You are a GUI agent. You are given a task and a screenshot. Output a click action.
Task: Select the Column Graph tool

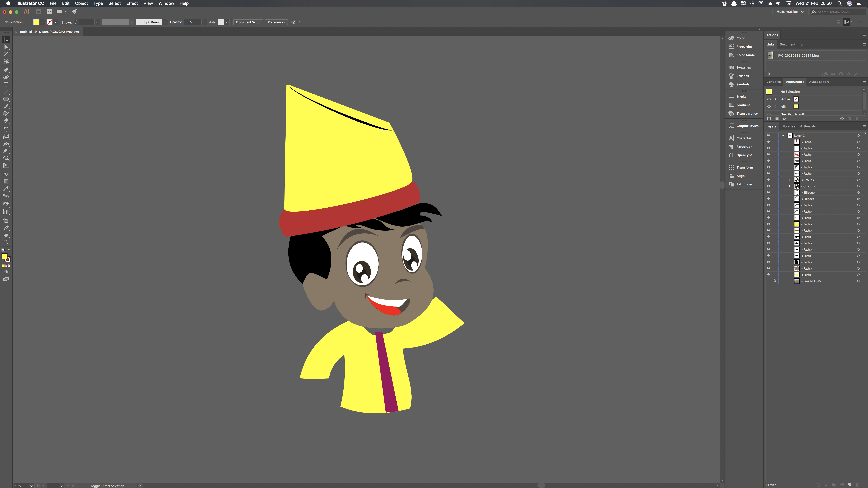(x=6, y=212)
